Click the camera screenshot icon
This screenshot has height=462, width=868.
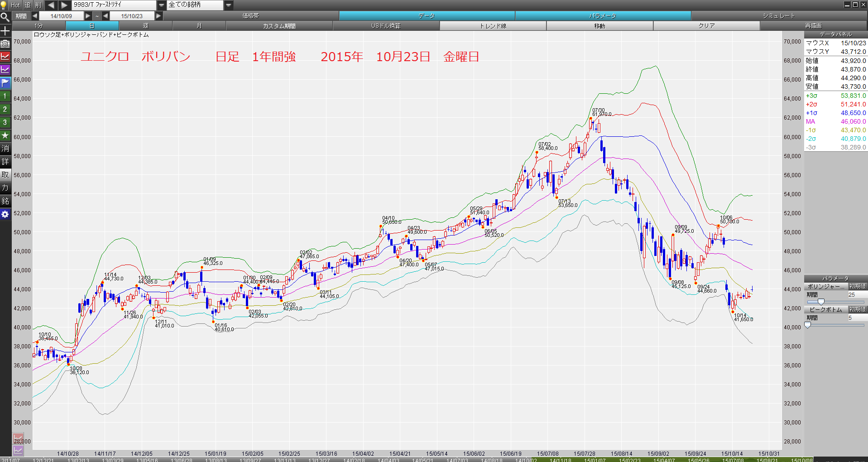[x=5, y=43]
